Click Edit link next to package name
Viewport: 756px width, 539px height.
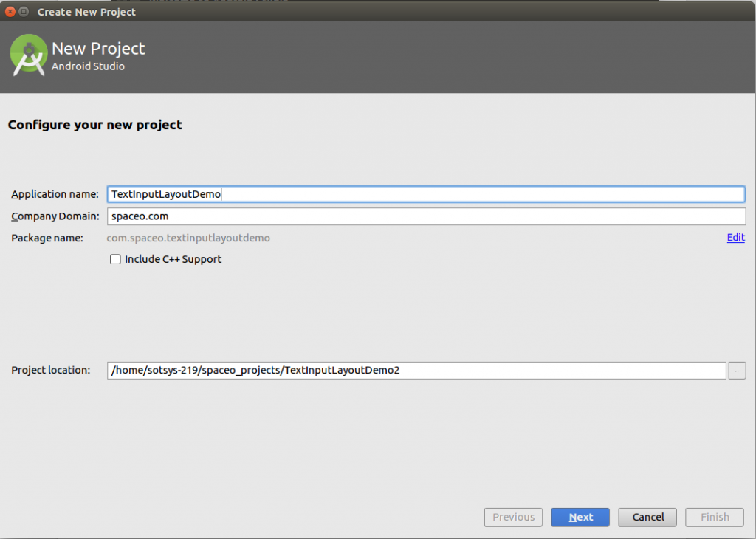[736, 237]
